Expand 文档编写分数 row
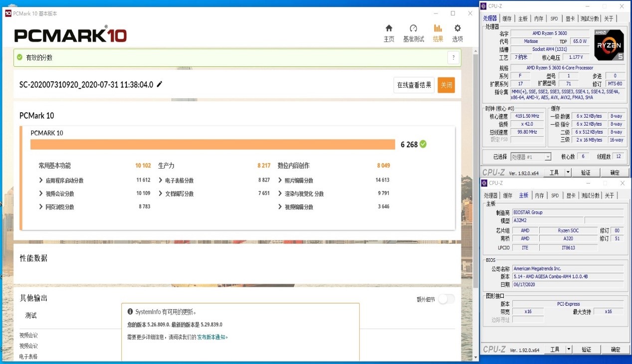The width and height of the screenshot is (632, 364). tap(161, 193)
